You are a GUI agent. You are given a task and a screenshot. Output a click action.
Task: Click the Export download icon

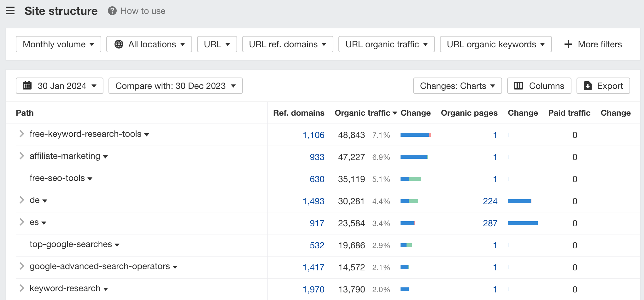click(x=588, y=86)
